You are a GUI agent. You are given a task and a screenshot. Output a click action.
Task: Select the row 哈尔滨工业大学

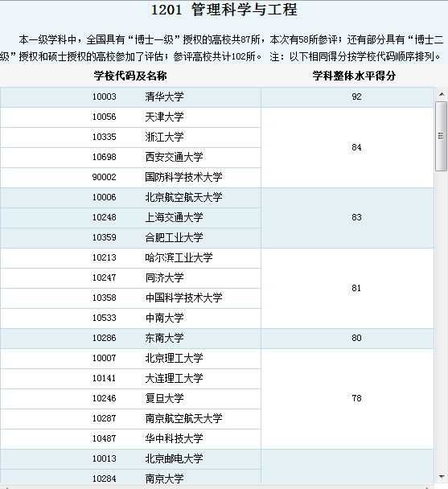point(130,258)
